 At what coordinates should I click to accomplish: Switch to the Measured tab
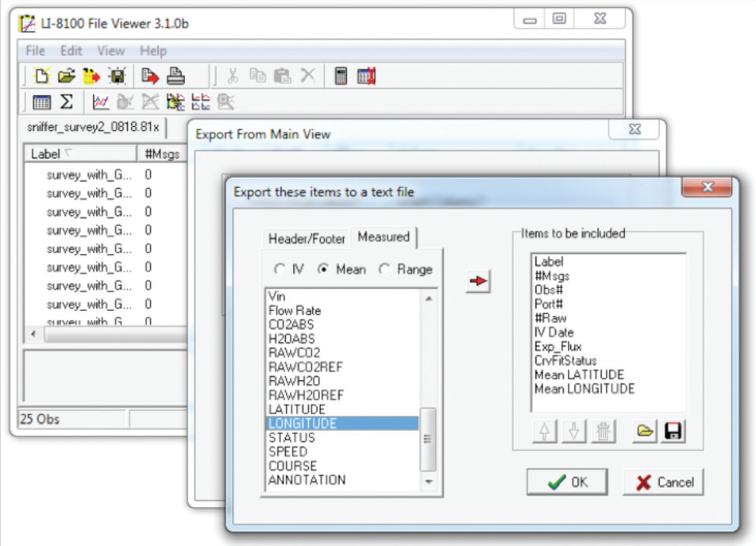click(x=384, y=237)
